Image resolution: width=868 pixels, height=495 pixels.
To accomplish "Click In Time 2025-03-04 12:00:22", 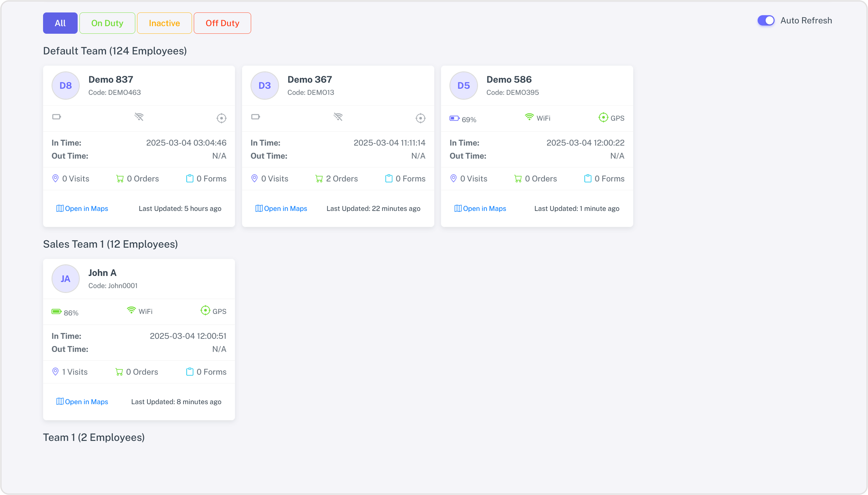I will tap(585, 143).
